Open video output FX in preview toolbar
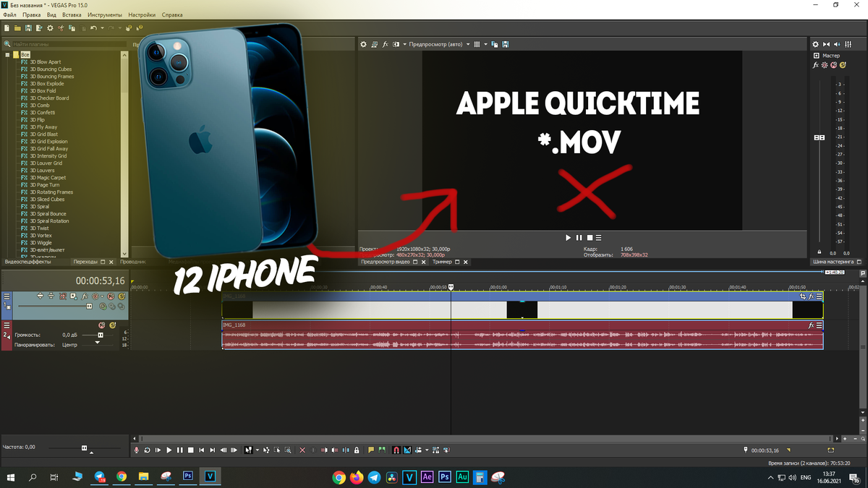868x488 pixels. coord(386,44)
